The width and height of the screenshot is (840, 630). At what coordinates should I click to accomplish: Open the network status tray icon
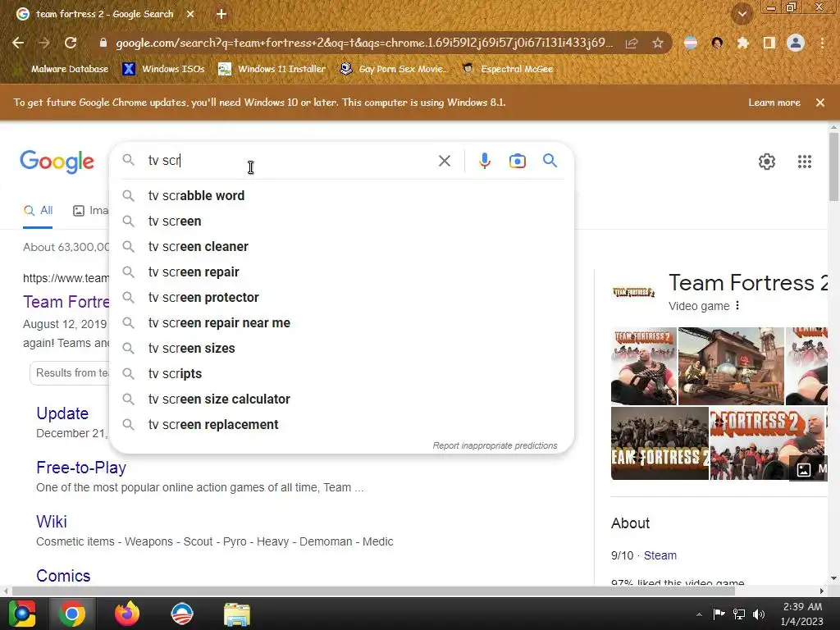(739, 614)
